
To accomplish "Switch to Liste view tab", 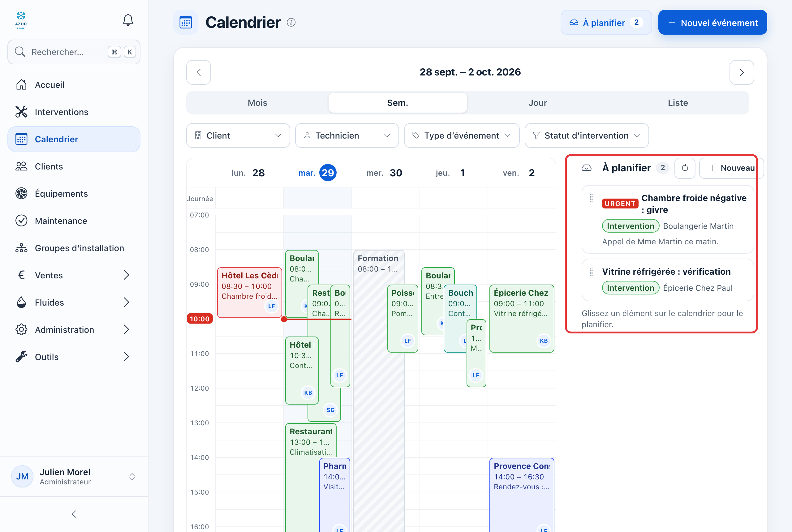I will coord(678,103).
